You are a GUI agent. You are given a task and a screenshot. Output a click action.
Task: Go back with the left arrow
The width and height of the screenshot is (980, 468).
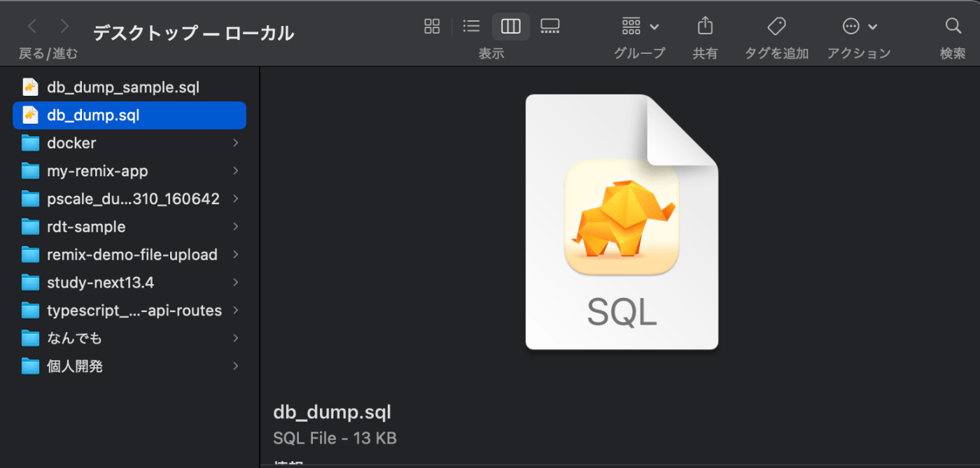tap(32, 27)
